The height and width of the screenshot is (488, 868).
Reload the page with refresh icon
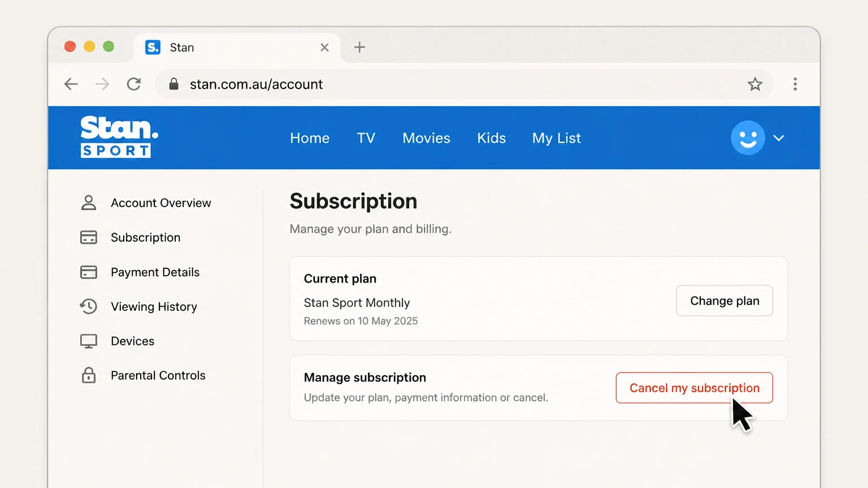click(x=134, y=84)
